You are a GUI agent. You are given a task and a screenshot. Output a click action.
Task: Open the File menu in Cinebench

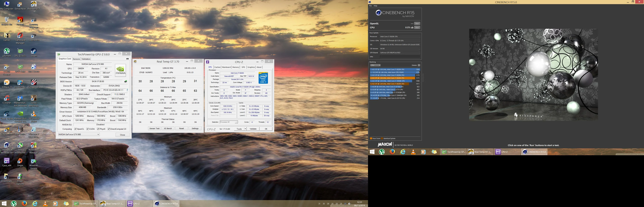click(370, 6)
